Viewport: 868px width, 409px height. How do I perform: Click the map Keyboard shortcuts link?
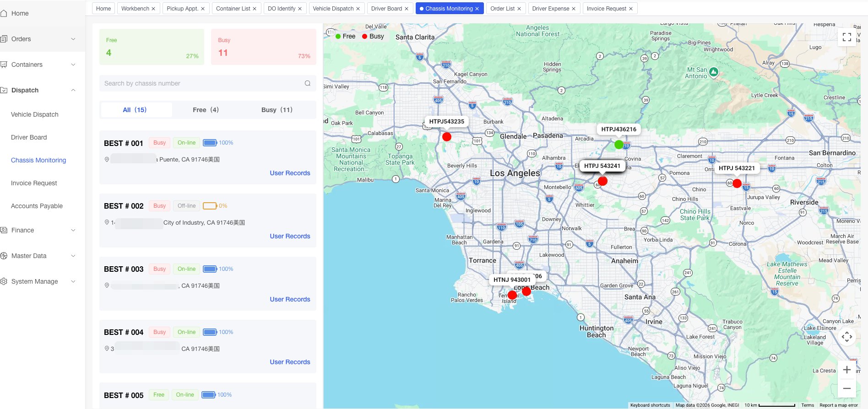650,405
